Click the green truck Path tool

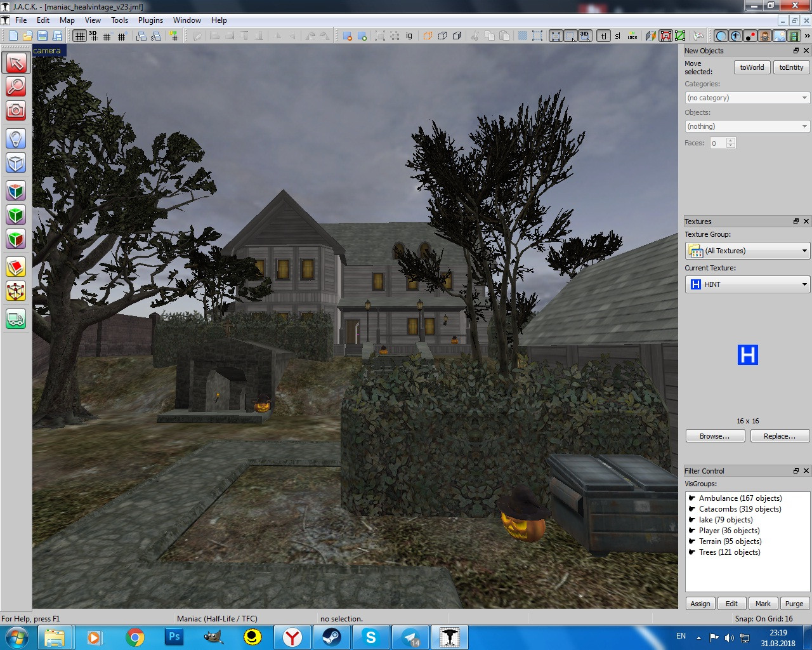coord(16,319)
